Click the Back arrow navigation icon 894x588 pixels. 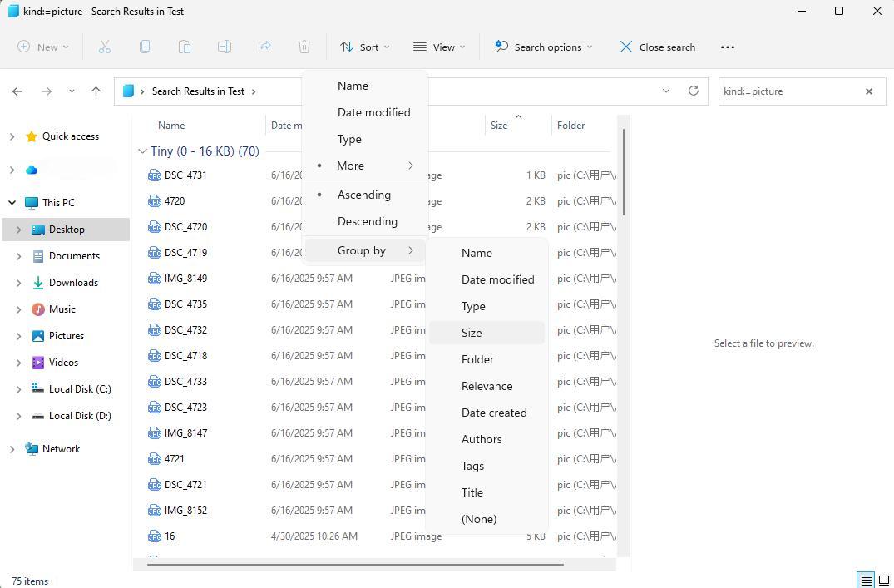[17, 91]
